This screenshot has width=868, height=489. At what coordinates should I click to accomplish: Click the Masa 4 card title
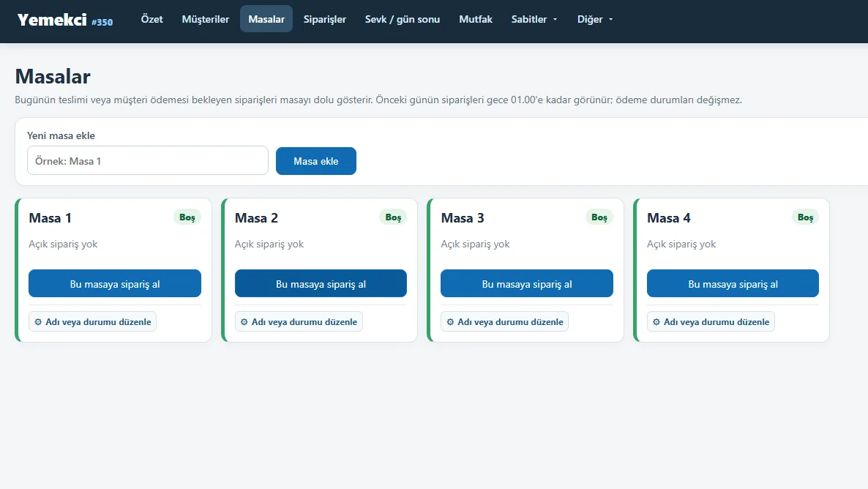(669, 218)
